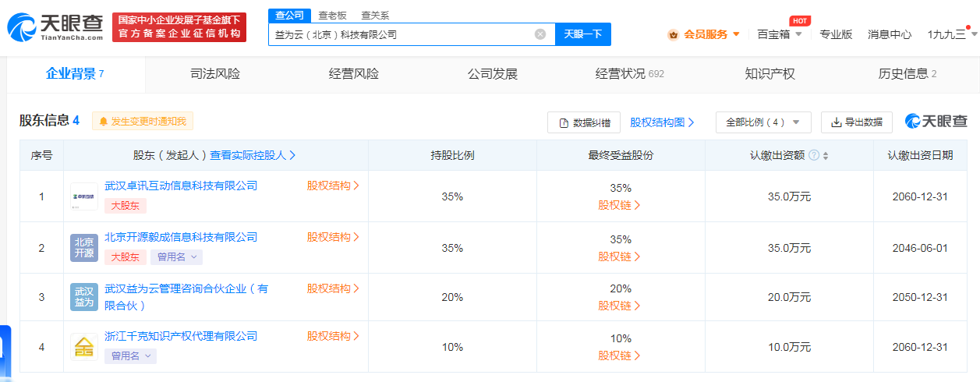Viewport: 980px width, 382px height.
Task: Open the 股权结构图 link
Action: [x=662, y=122]
